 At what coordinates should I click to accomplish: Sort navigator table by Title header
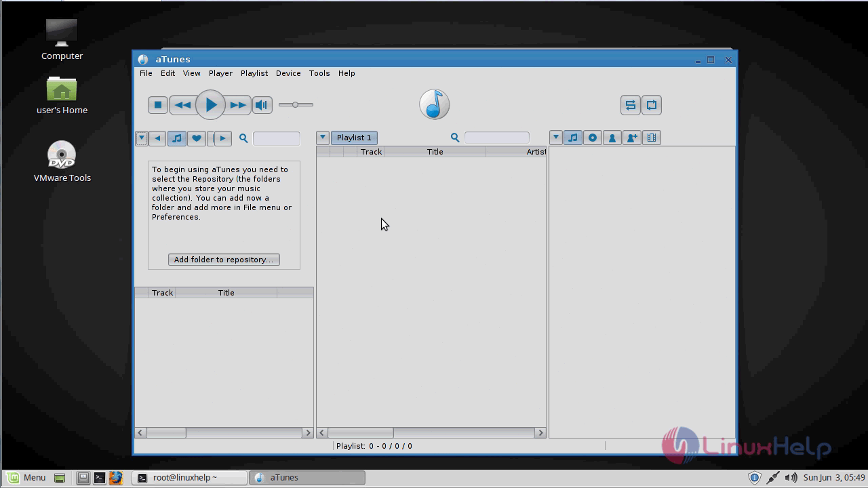[226, 293]
